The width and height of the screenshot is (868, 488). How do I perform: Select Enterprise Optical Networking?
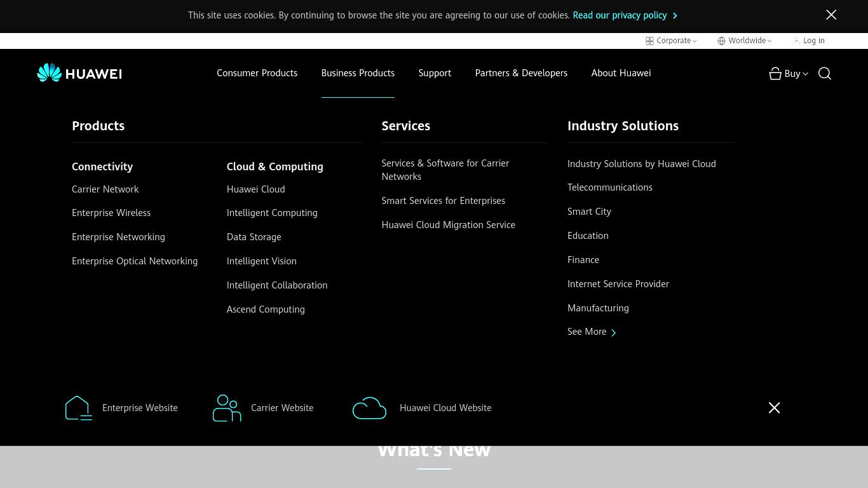(135, 261)
